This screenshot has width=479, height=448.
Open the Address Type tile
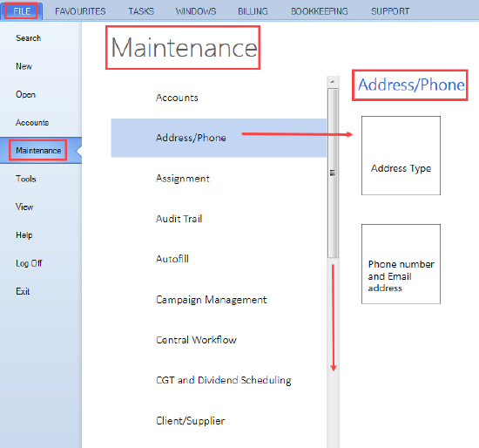pos(401,155)
